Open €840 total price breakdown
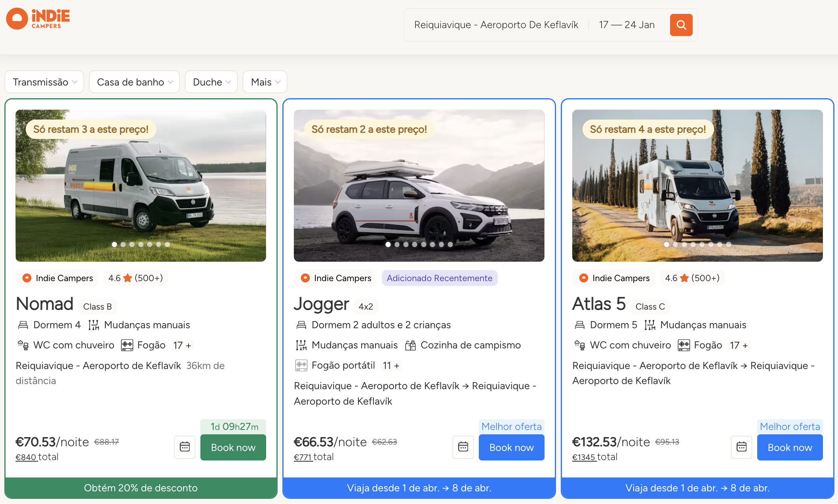 pos(26,457)
